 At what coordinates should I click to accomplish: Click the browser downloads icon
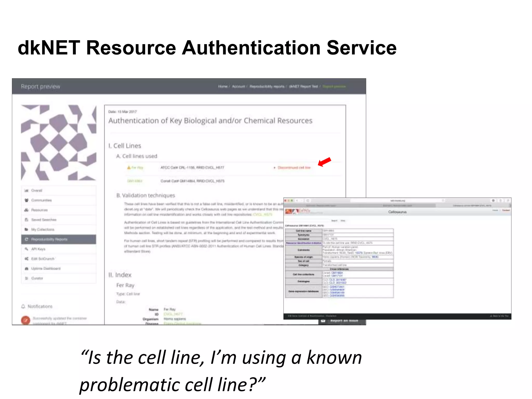click(x=493, y=201)
